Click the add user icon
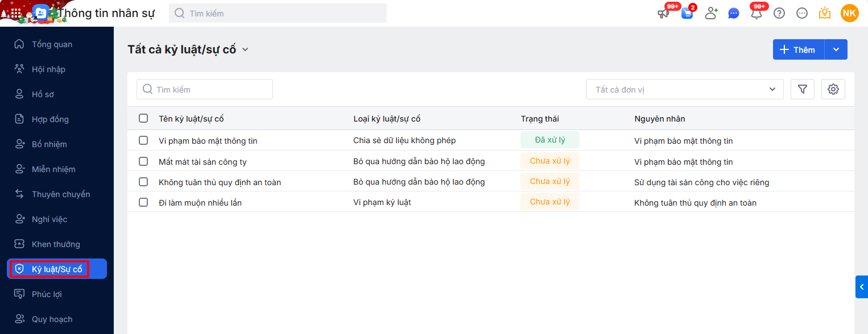The image size is (868, 334). point(711,13)
